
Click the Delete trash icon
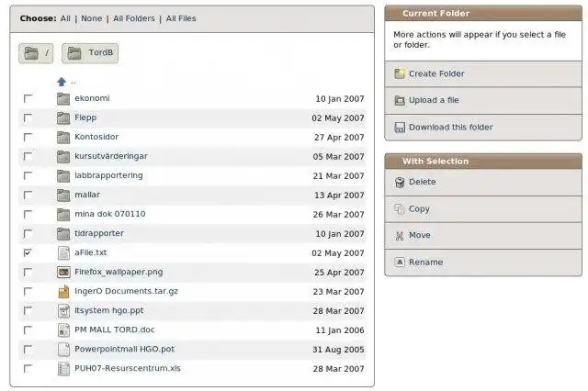[400, 183]
